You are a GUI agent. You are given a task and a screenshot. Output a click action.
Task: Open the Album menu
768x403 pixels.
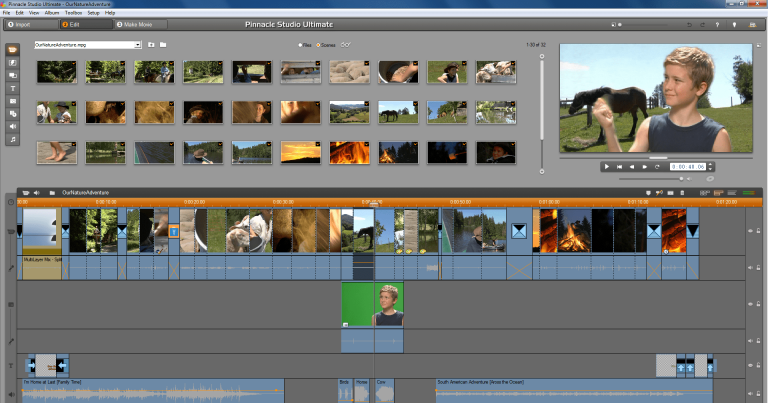click(52, 13)
